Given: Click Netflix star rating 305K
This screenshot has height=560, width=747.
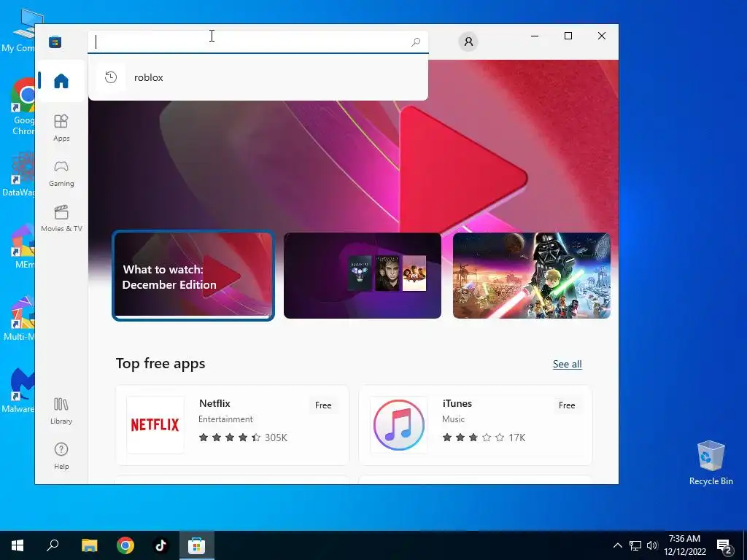Looking at the screenshot, I should [x=243, y=437].
